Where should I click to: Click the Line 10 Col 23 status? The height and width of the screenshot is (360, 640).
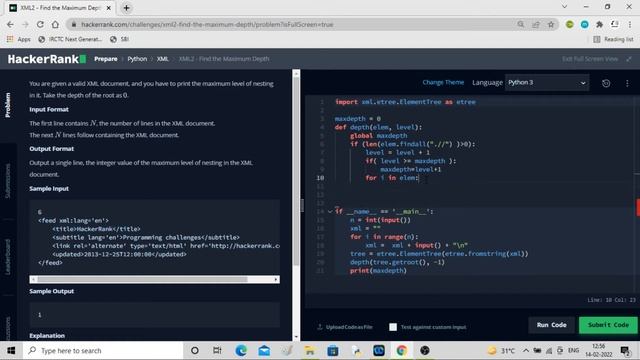click(x=611, y=300)
